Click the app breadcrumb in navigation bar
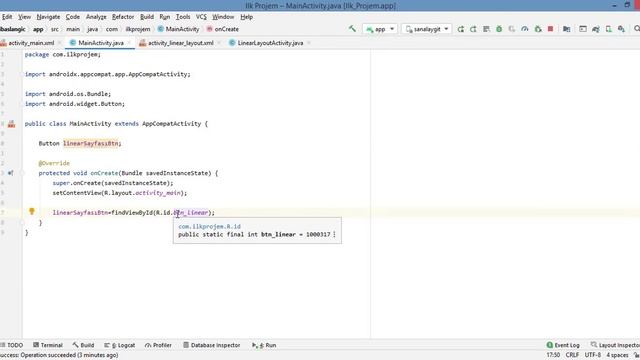 click(38, 29)
